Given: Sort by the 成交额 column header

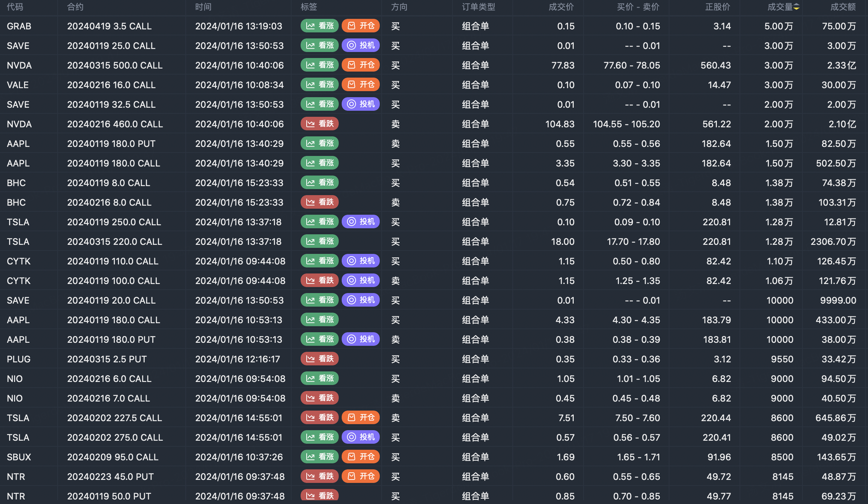Looking at the screenshot, I should point(843,7).
